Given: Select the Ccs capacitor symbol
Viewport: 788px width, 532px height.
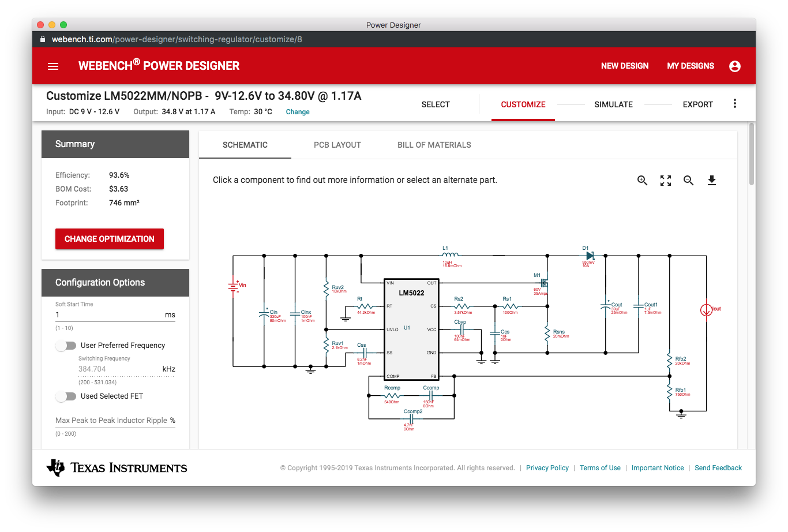Looking at the screenshot, I should (495, 333).
